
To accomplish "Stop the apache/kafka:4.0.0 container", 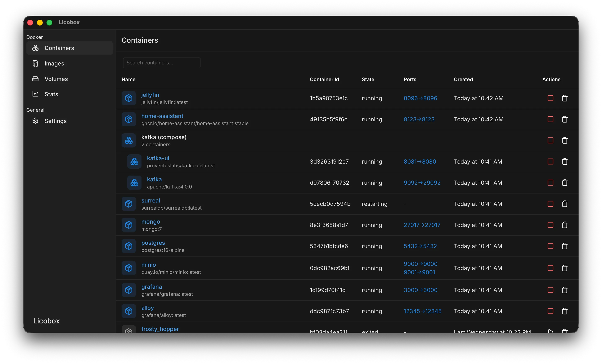I will tap(550, 183).
